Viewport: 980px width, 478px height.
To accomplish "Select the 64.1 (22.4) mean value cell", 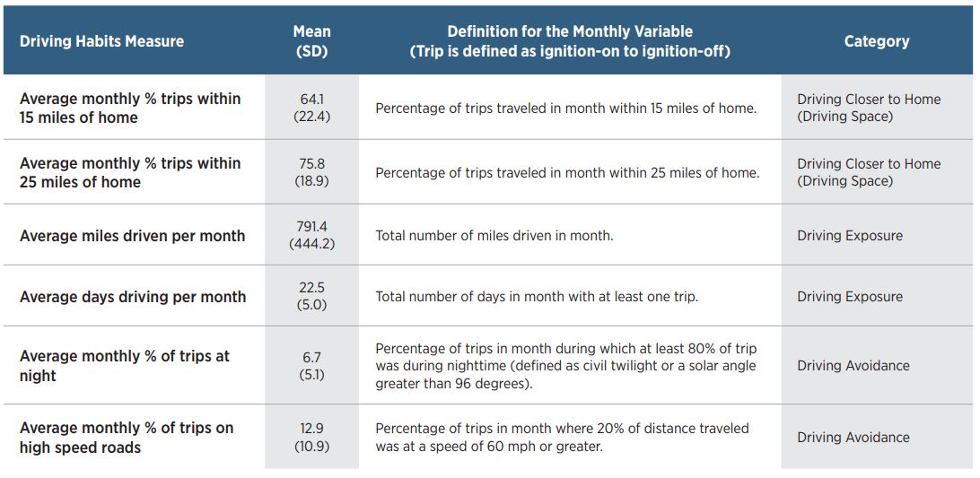I will pyautogui.click(x=311, y=108).
